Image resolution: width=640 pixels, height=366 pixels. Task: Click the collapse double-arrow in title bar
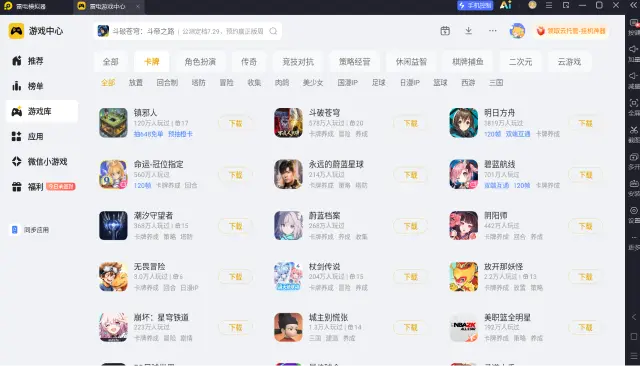(633, 5)
